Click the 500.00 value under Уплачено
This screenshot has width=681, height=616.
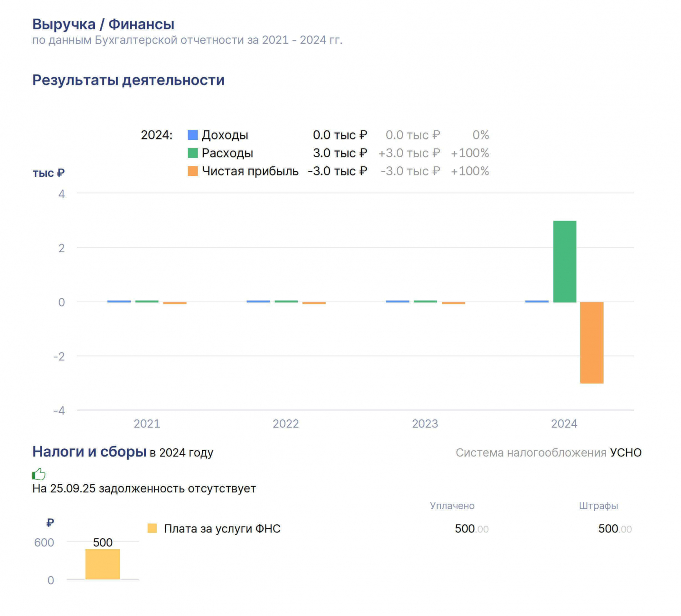click(x=472, y=529)
